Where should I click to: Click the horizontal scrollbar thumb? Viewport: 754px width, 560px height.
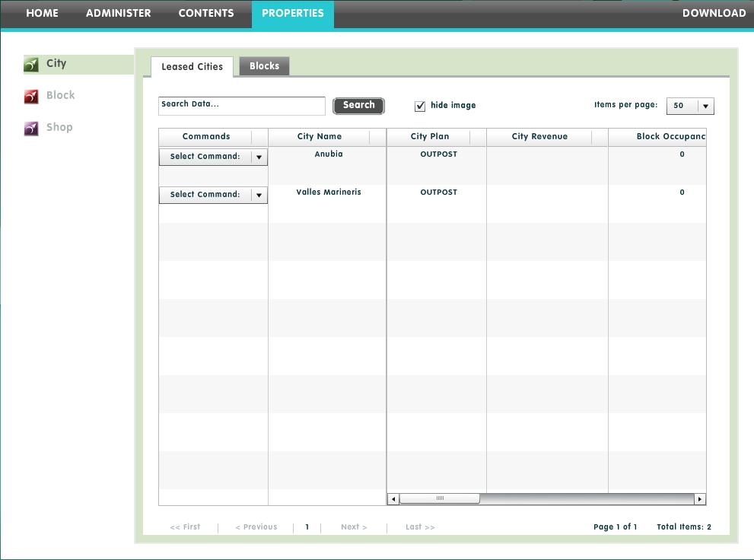click(x=440, y=498)
